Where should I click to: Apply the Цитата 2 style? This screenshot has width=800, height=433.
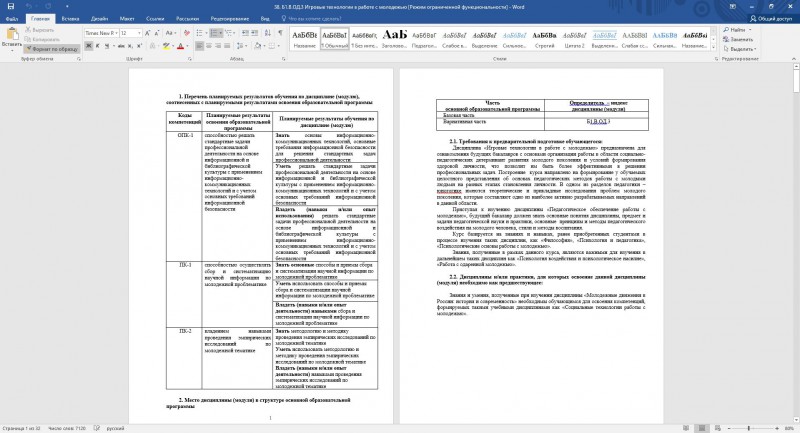pos(574,39)
